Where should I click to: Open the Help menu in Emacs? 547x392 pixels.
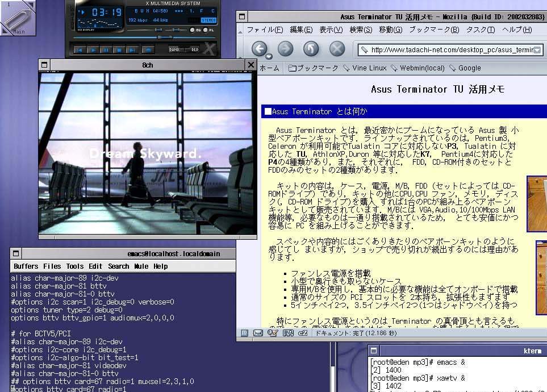tap(161, 266)
